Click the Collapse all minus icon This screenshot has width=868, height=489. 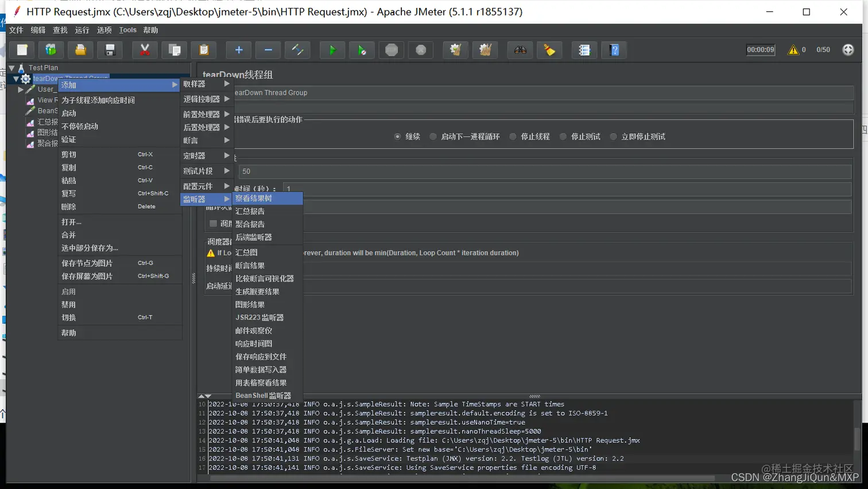tap(268, 50)
